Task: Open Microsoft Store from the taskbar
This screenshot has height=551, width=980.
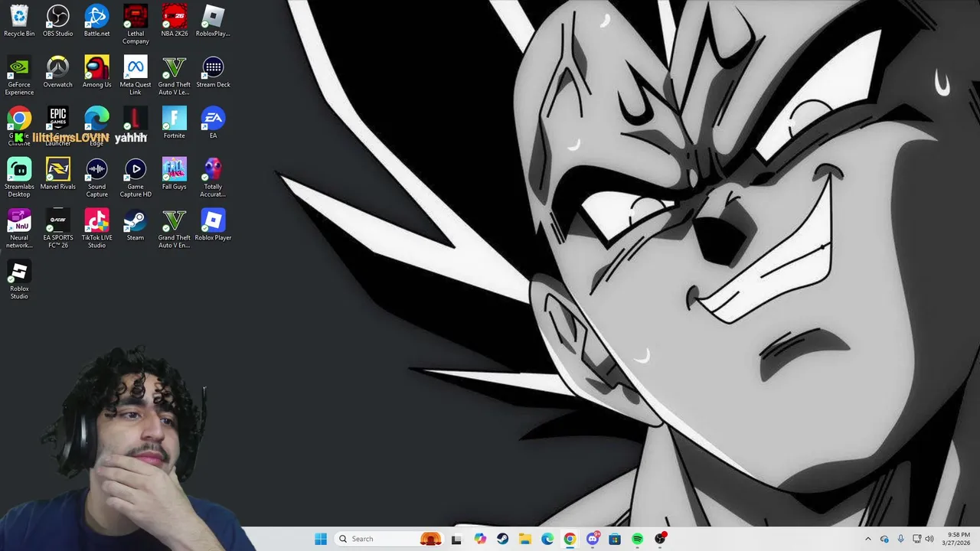Action: pos(615,539)
